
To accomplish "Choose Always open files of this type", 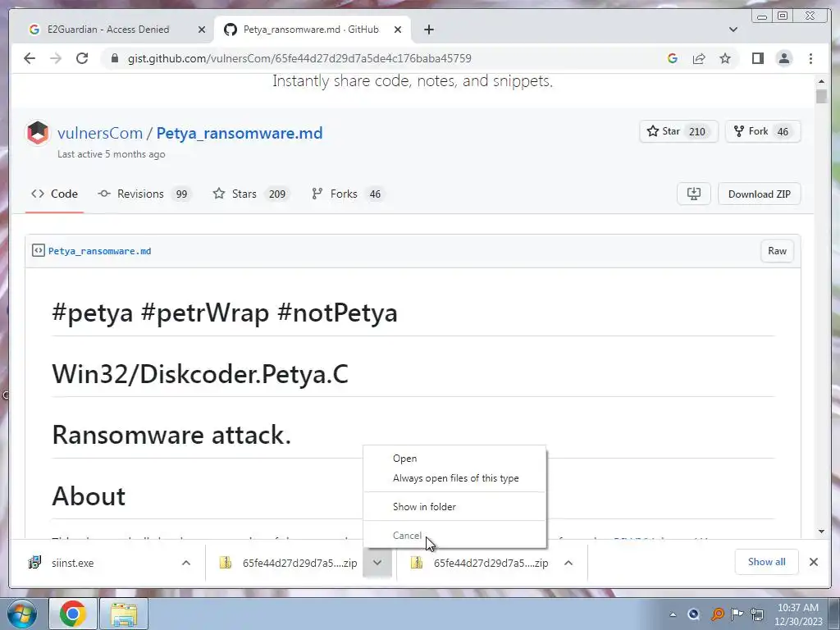I will point(455,478).
